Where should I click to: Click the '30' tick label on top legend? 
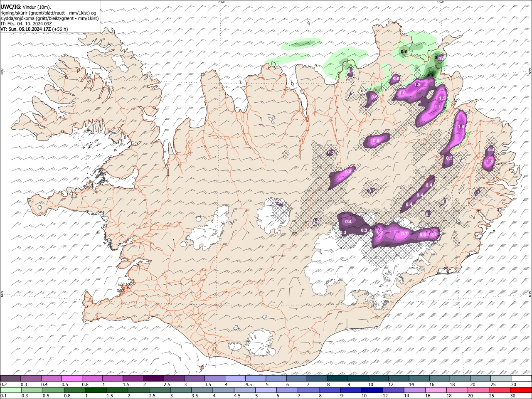click(x=514, y=384)
